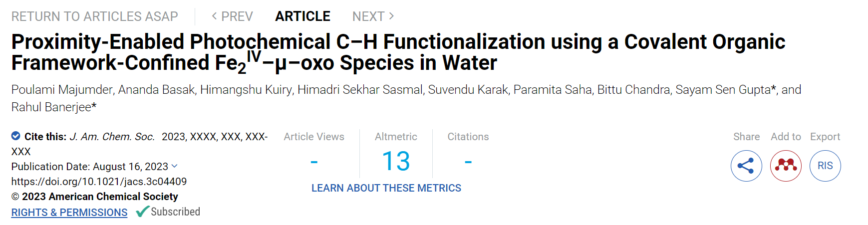868x225 pixels.
Task: Open RIGHTS & PERMISSIONS link
Action: [x=69, y=213]
